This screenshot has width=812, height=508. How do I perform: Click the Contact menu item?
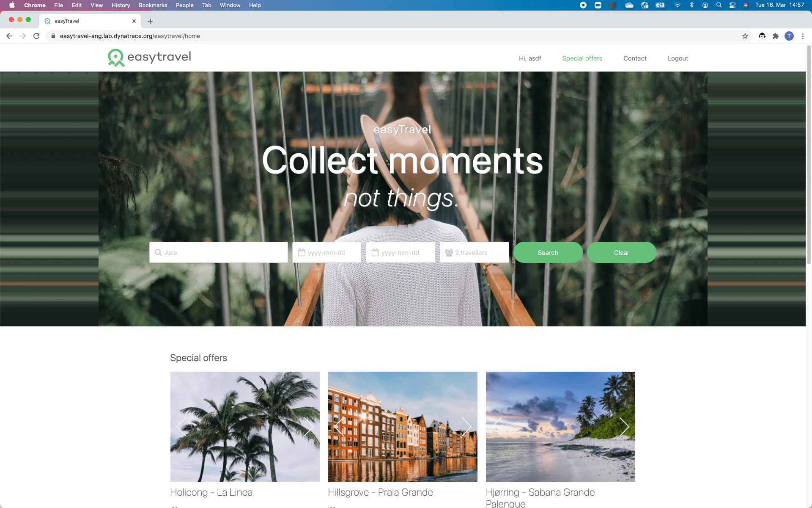[x=635, y=58]
